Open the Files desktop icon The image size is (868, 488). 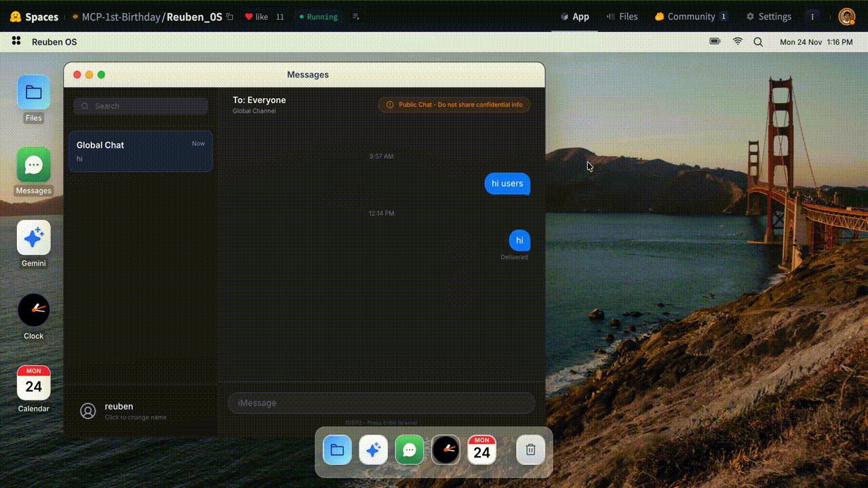33,93
